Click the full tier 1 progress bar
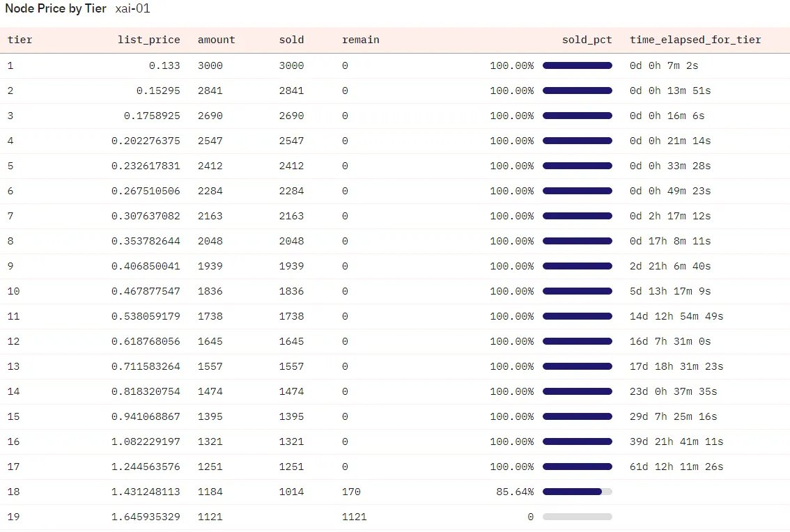Image resolution: width=790 pixels, height=532 pixels. 577,65
